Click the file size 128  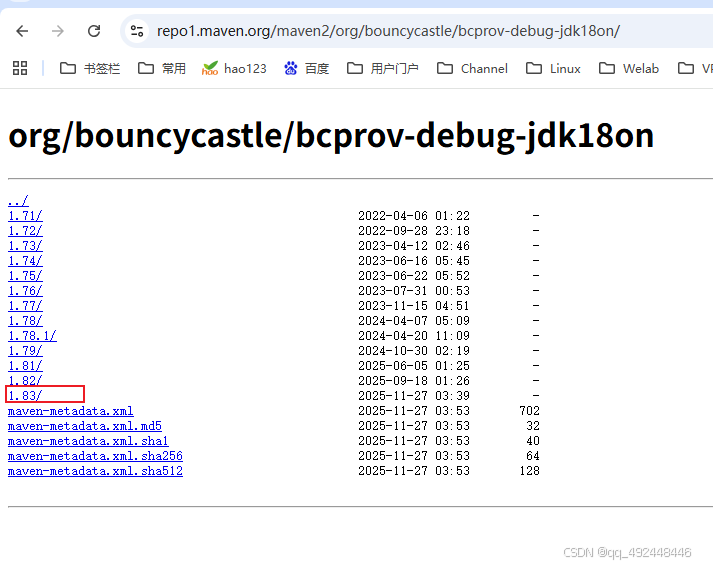pyautogui.click(x=529, y=471)
